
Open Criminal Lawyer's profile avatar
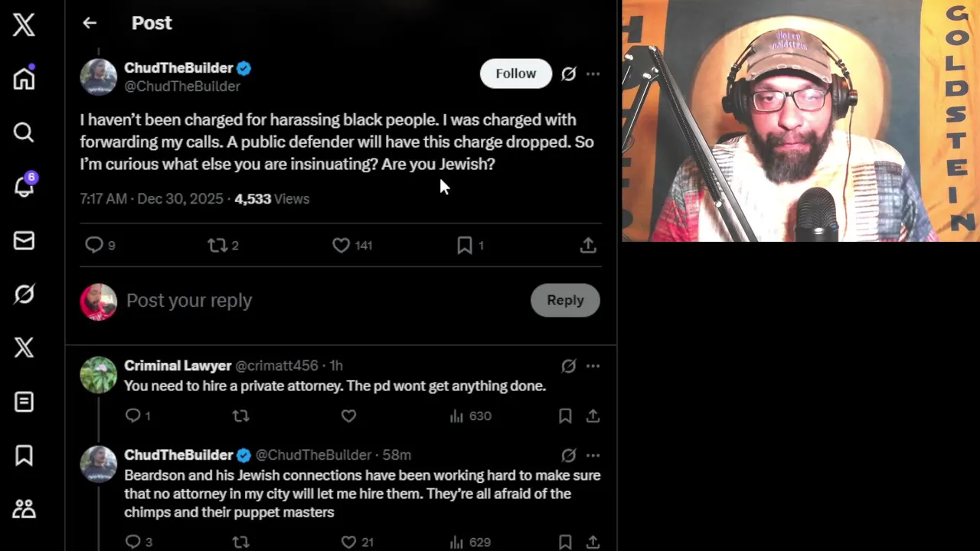coord(99,375)
